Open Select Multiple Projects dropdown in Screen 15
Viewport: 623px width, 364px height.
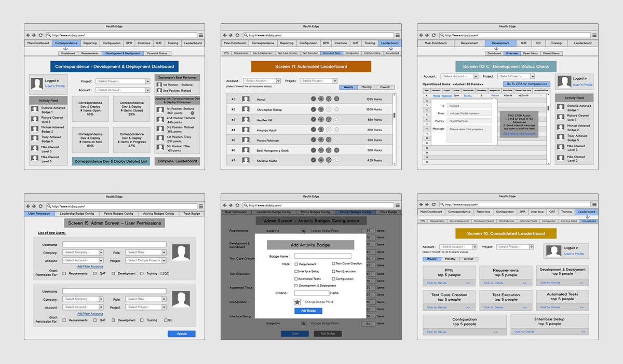tap(146, 261)
